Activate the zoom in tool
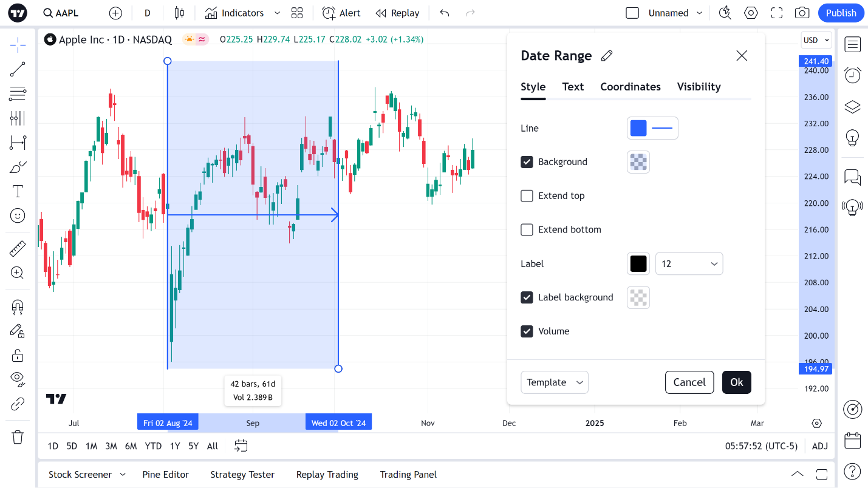The image size is (868, 488). [x=18, y=273]
